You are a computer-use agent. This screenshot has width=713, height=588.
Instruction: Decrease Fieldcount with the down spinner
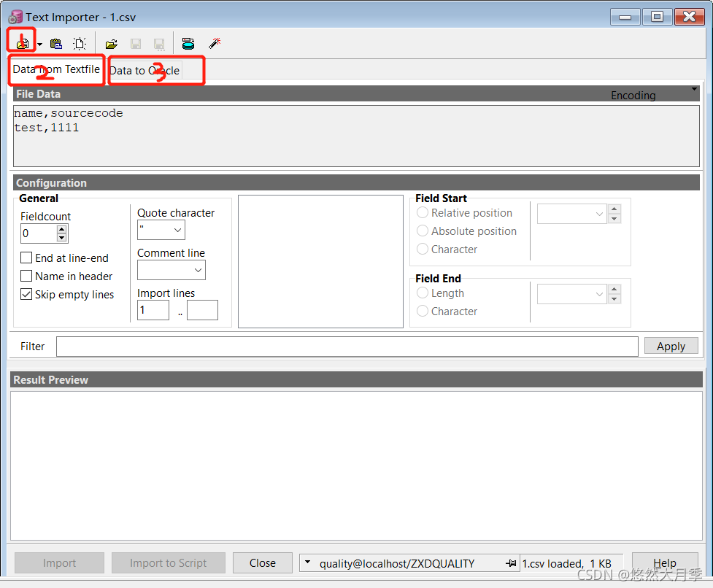[x=62, y=238]
